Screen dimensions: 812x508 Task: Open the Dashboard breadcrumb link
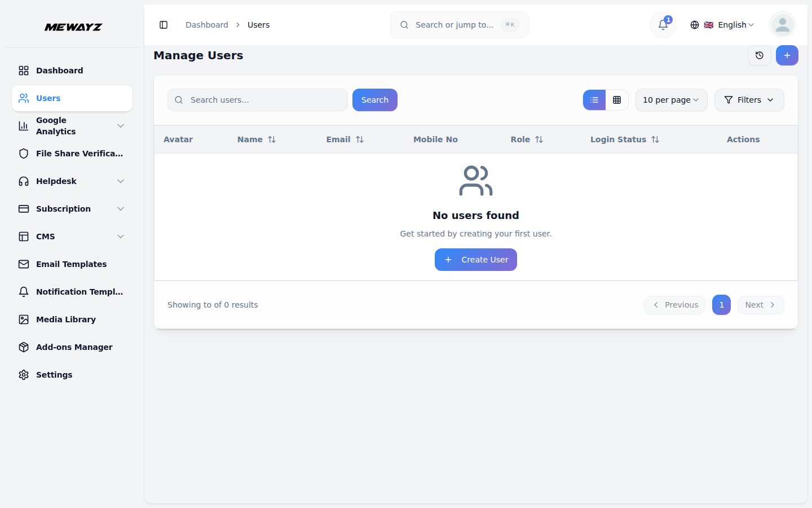click(x=206, y=25)
